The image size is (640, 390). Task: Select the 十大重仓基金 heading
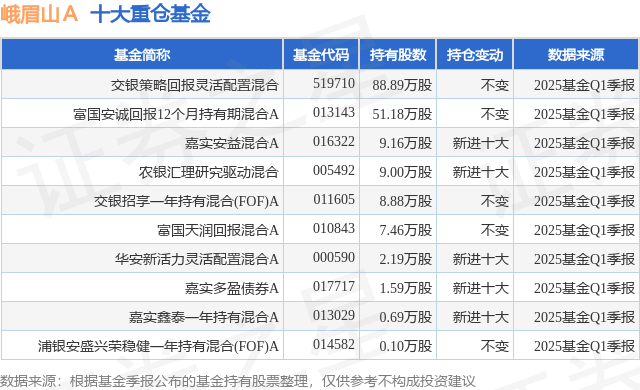pyautogui.click(x=150, y=14)
